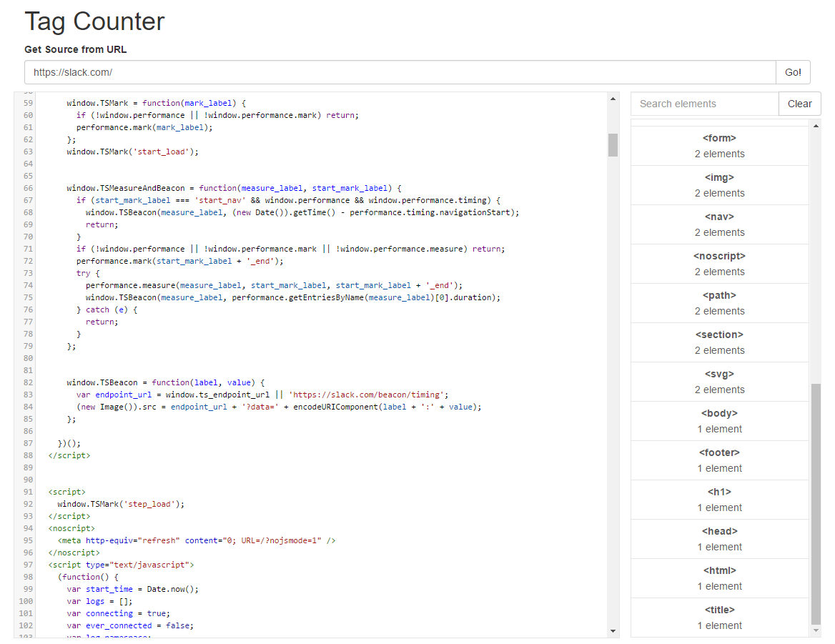The width and height of the screenshot is (835, 644).
Task: Click the window.TSMeasureAndBeacon function line
Action: 234,189
